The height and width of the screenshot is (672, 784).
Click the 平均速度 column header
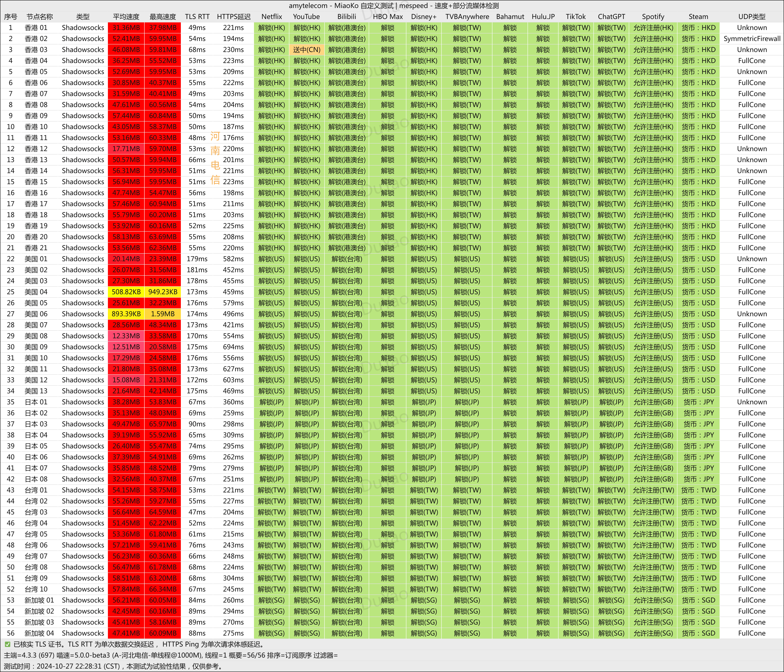(126, 17)
